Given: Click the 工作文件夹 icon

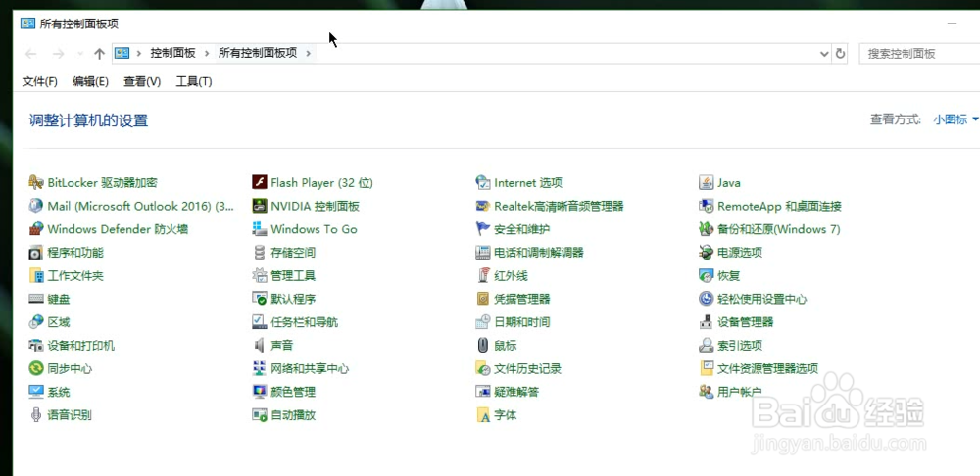Looking at the screenshot, I should [x=36, y=275].
